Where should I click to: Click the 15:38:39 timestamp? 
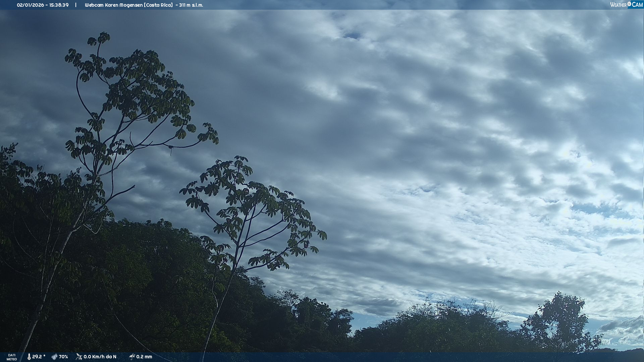click(x=59, y=5)
